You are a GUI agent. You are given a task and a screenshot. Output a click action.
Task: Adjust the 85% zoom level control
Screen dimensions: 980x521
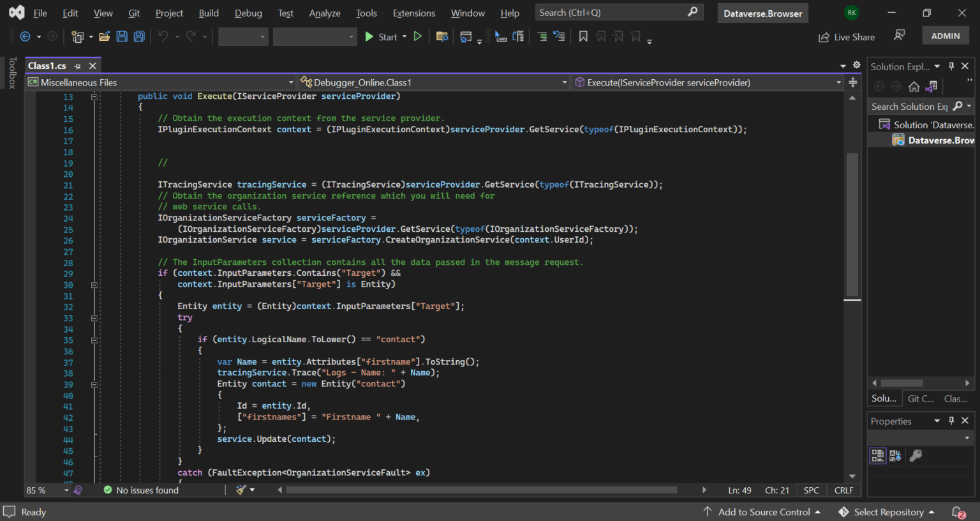[45, 490]
